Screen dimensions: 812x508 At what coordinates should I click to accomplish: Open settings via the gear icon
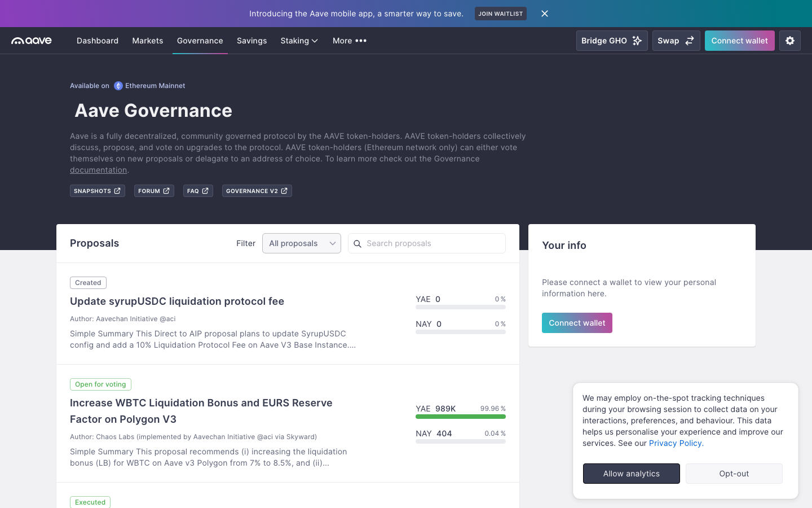(x=789, y=40)
